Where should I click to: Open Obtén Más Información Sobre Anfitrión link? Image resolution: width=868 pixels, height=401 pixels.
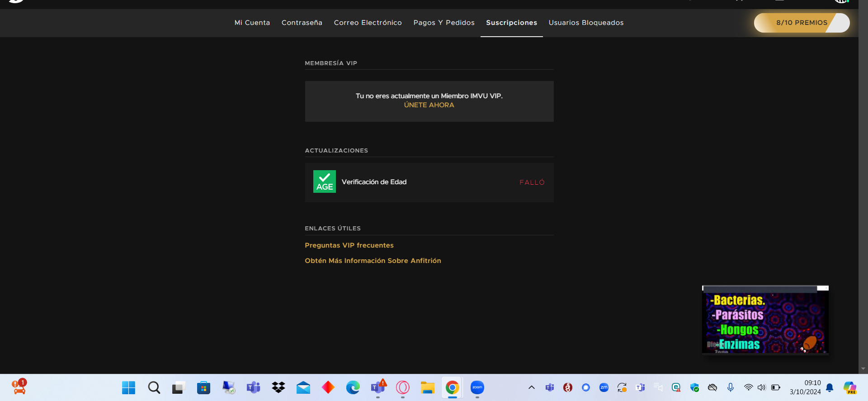coord(373,261)
